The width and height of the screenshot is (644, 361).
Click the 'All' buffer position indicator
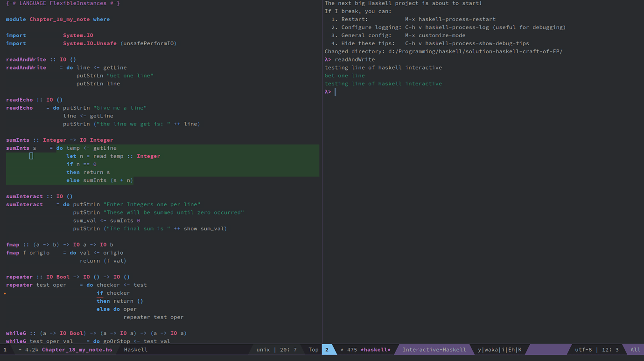coord(635,349)
